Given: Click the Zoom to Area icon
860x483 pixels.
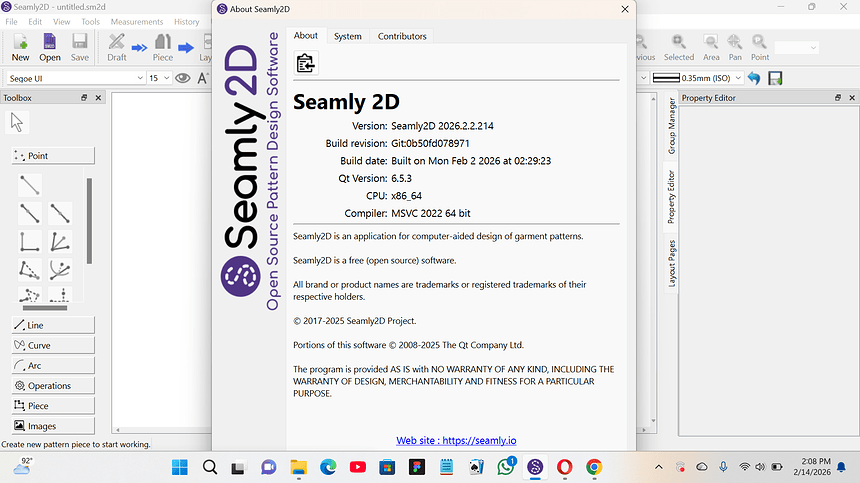Looking at the screenshot, I should (711, 47).
